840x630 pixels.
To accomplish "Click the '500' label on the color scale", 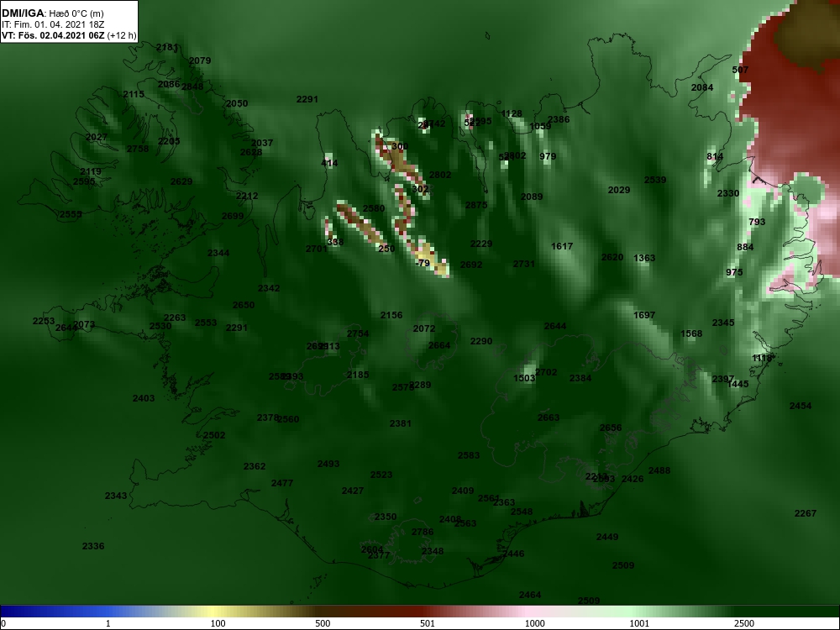I will [x=323, y=623].
